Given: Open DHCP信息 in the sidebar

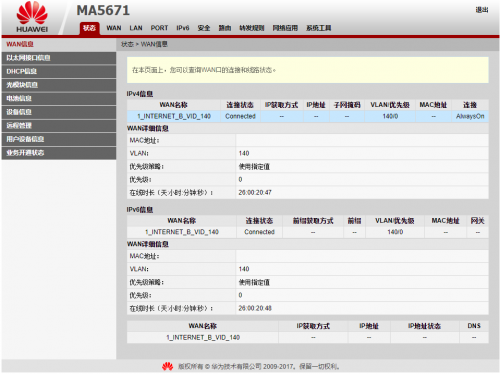Looking at the screenshot, I should (59, 71).
